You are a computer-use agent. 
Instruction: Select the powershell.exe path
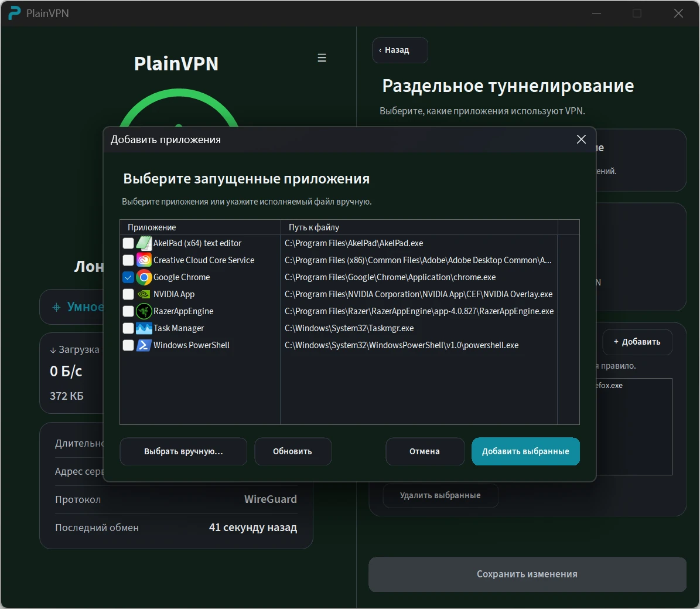pos(401,345)
